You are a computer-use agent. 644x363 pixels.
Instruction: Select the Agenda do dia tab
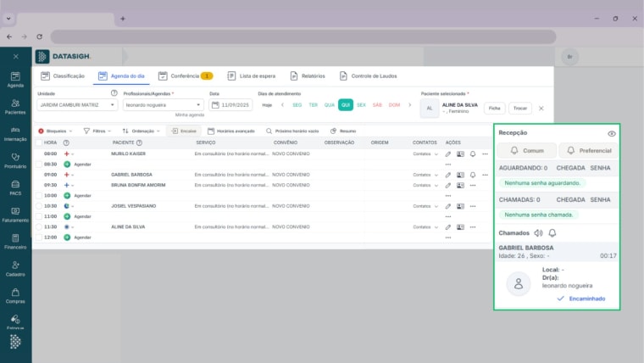click(x=121, y=76)
